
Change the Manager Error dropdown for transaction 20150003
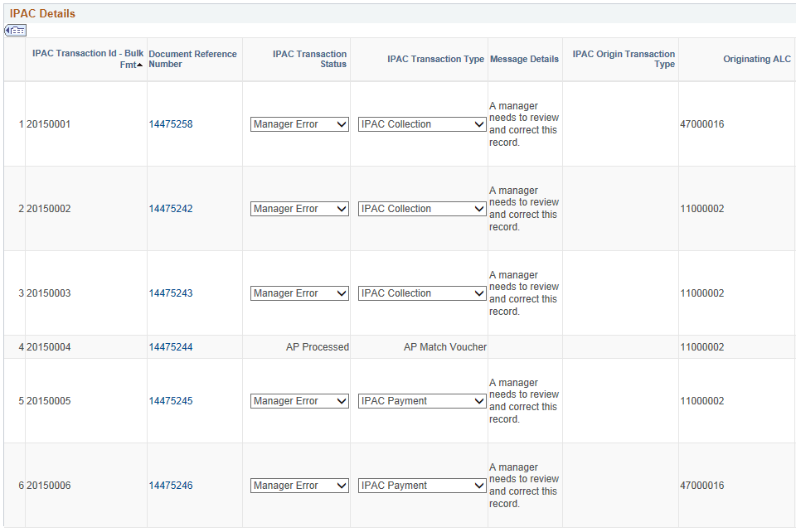[x=298, y=293]
